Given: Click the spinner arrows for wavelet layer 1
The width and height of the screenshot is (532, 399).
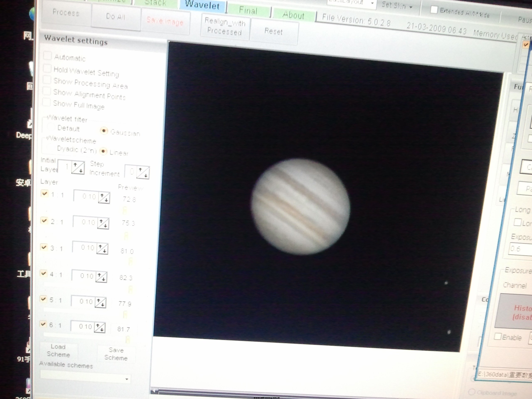Looking at the screenshot, I should click(104, 198).
